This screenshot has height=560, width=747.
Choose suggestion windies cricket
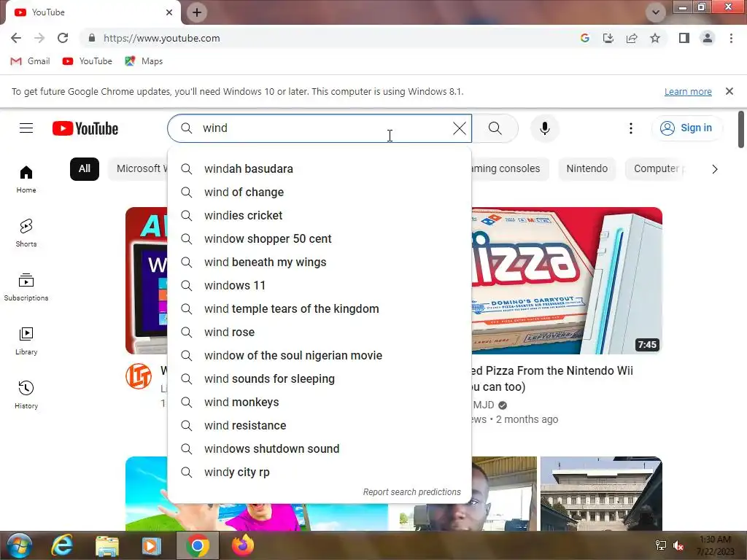(x=320, y=215)
